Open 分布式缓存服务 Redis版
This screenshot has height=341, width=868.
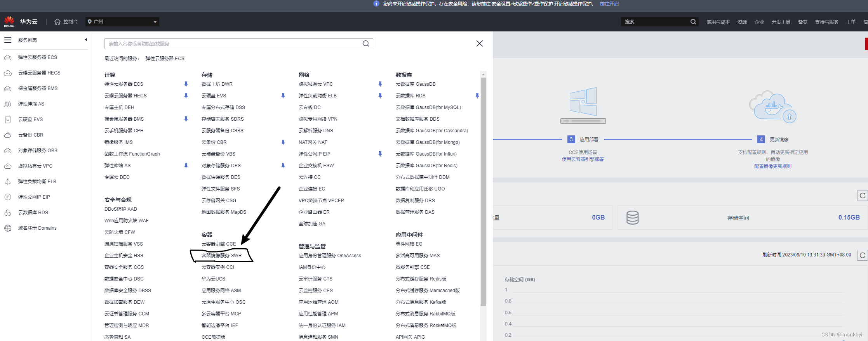click(x=421, y=279)
